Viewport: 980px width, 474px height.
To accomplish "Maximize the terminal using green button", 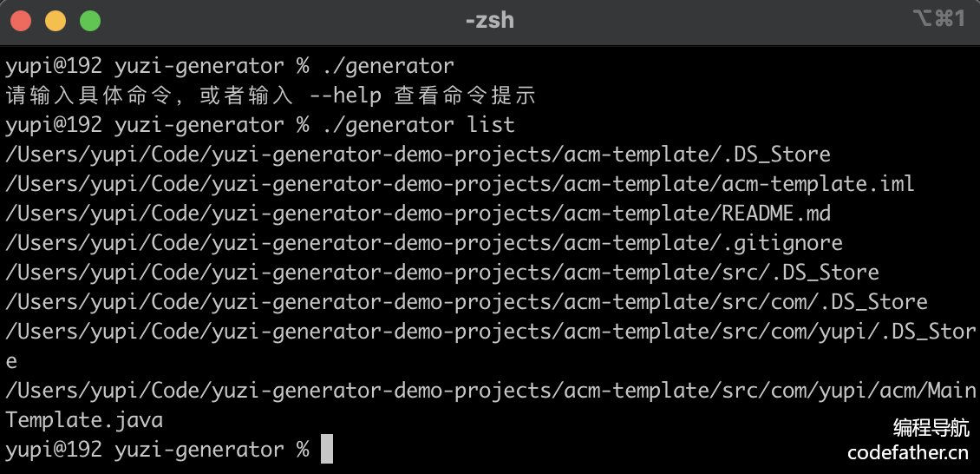I will click(x=90, y=21).
